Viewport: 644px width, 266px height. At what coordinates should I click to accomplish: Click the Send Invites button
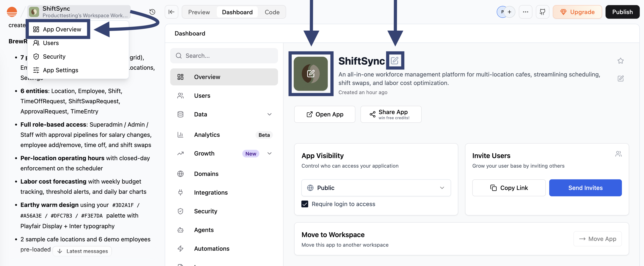click(x=585, y=188)
